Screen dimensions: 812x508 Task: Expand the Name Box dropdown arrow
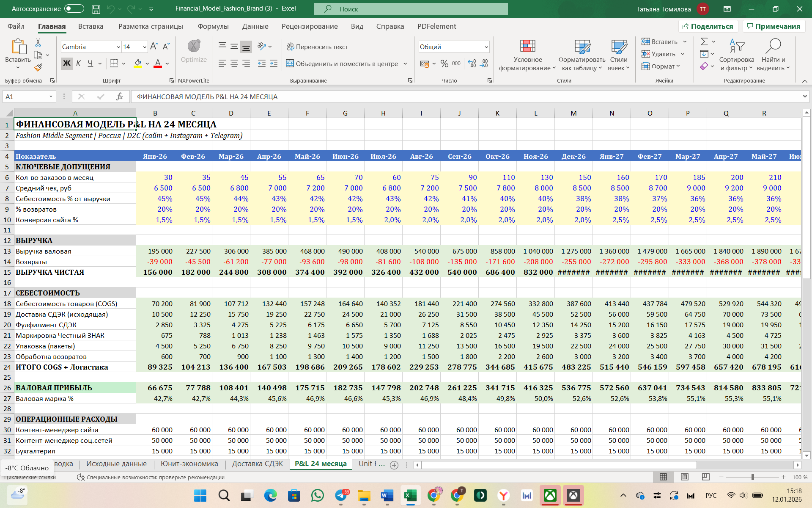[51, 97]
